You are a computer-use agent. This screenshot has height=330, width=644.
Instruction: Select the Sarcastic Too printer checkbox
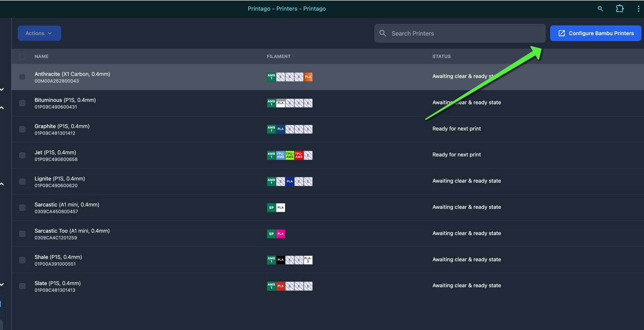[22, 234]
